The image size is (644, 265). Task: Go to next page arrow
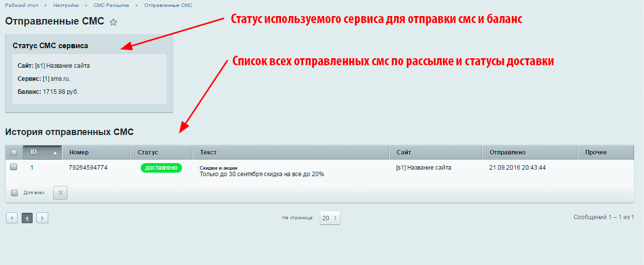pyautogui.click(x=42, y=218)
